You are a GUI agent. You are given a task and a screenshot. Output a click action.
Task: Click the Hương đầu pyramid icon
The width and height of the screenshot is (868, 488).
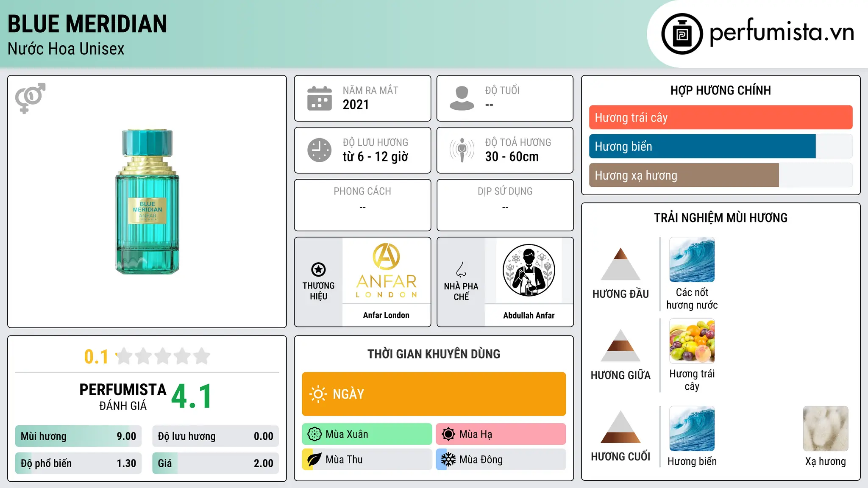[x=620, y=264]
